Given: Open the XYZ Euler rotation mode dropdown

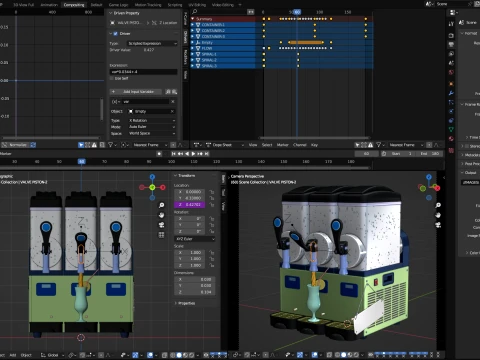Looking at the screenshot, I should pyautogui.click(x=195, y=239).
